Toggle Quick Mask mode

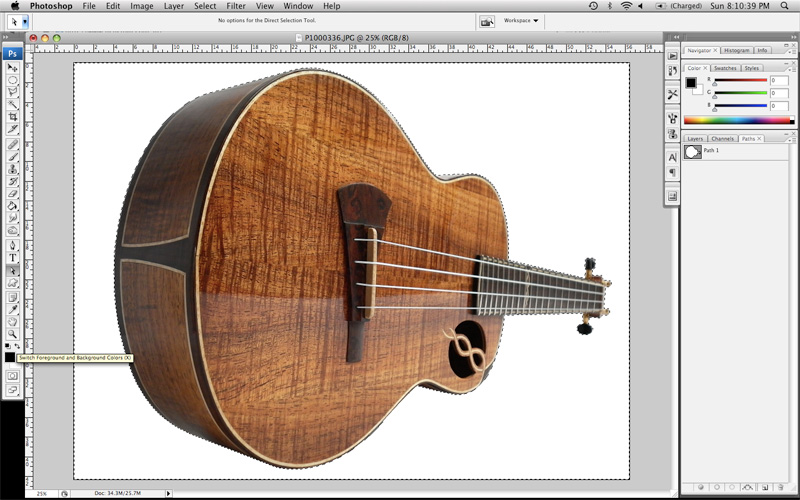click(x=12, y=376)
